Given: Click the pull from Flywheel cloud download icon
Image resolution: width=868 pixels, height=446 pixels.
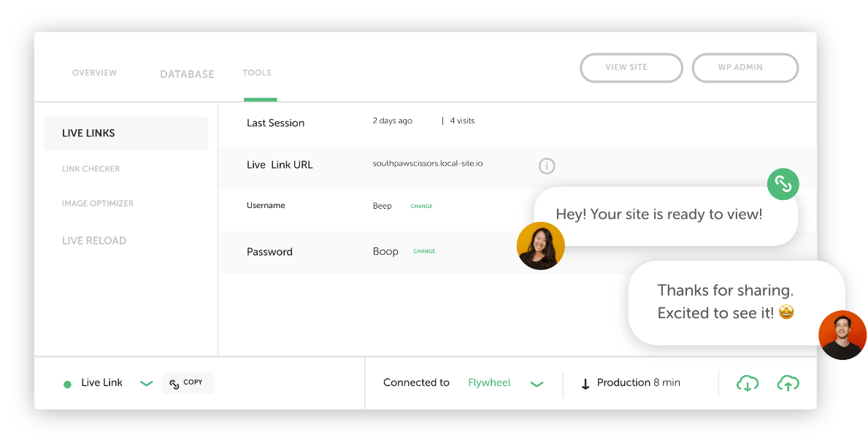Looking at the screenshot, I should coord(748,383).
